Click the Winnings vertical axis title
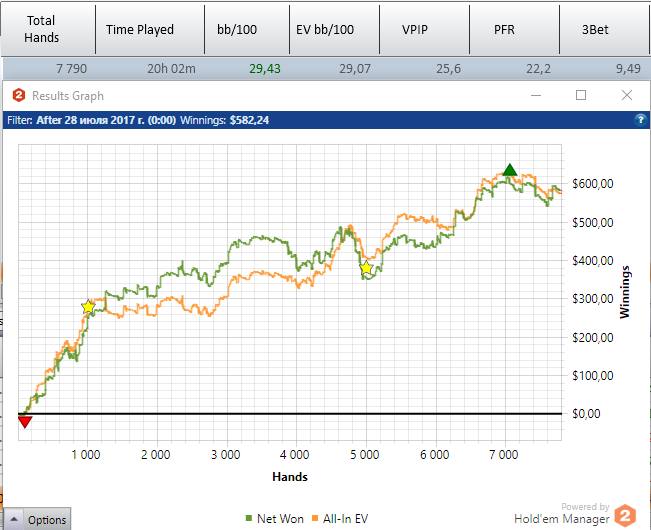Screen dimensions: 651x530 click(x=624, y=292)
